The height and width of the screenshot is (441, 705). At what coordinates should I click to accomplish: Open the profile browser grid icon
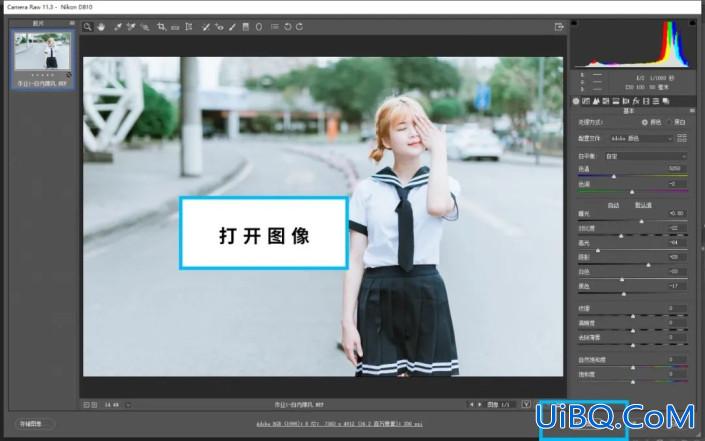click(682, 138)
